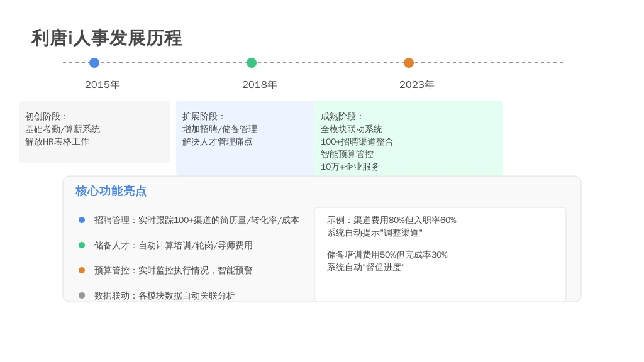Select the line 增加招聘/储备管理

click(219, 129)
